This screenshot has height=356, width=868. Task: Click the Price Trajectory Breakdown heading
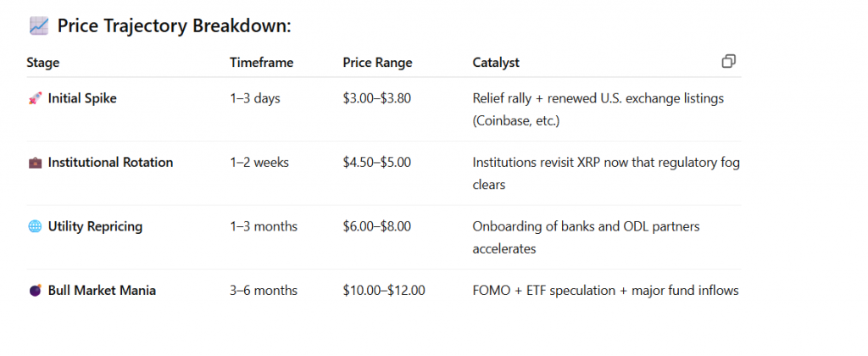tap(174, 26)
